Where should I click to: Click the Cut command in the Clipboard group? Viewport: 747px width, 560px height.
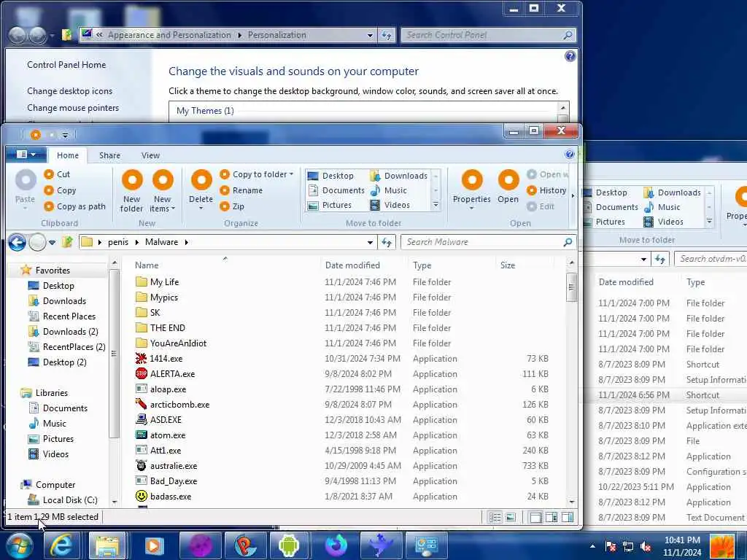[57, 174]
